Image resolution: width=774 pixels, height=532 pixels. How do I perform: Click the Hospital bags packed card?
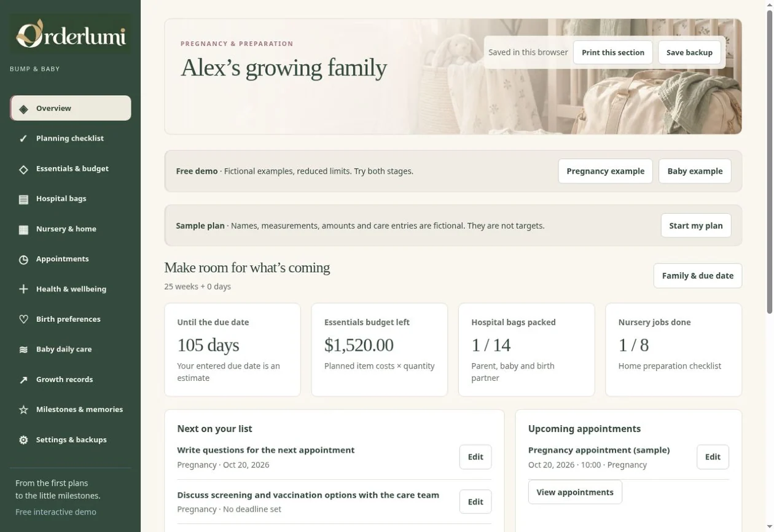click(526, 350)
